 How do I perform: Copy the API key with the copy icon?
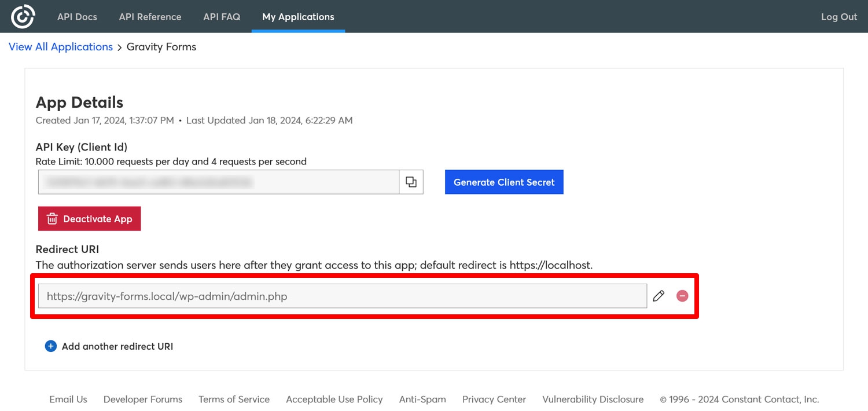click(411, 182)
